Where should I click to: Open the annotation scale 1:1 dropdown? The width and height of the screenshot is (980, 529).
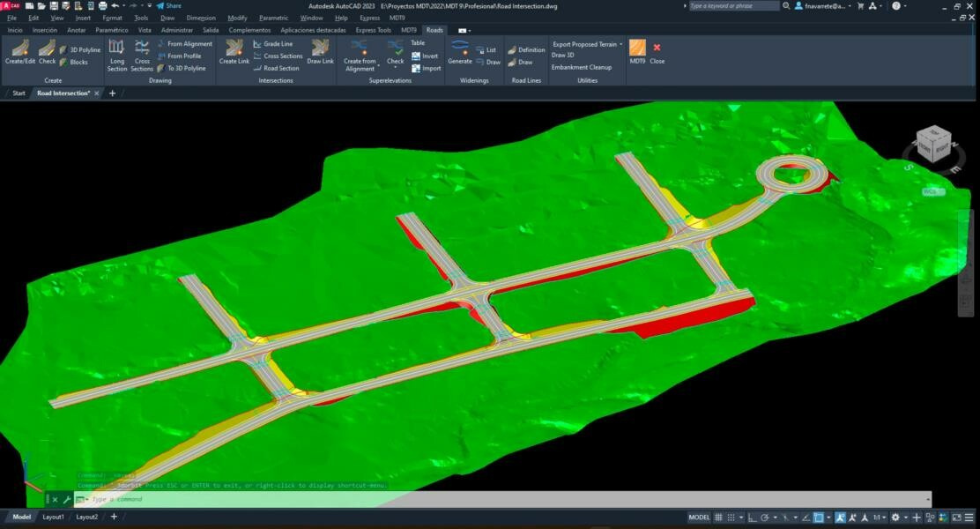pos(879,518)
